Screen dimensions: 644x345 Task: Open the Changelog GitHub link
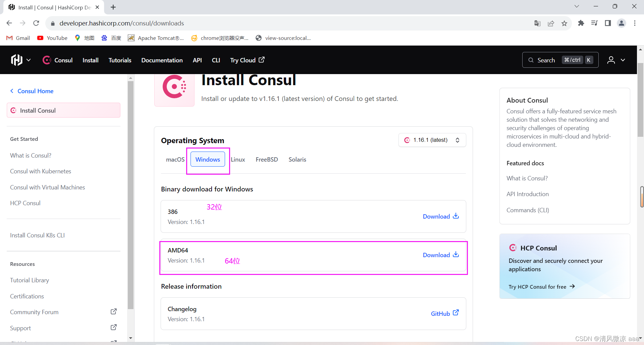(x=445, y=313)
